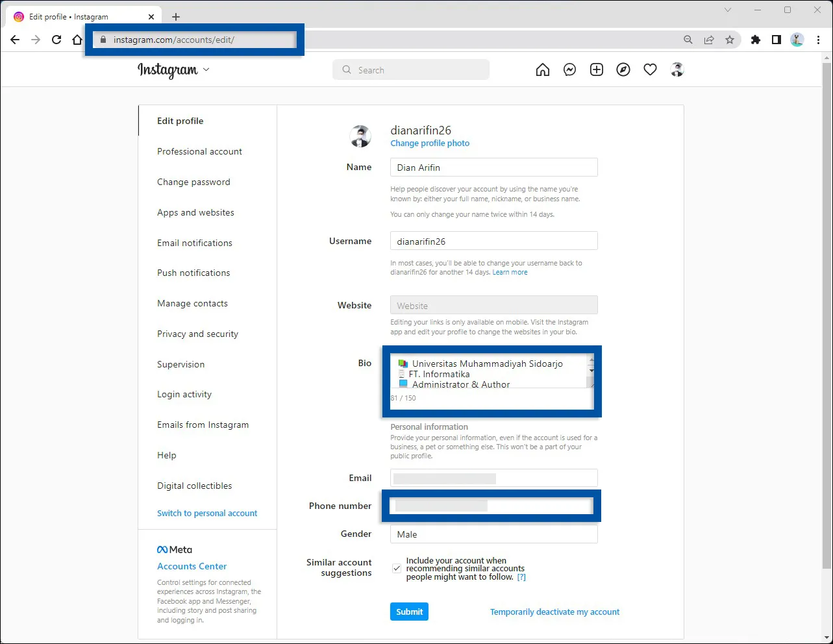Open the Gender dropdown showing Male

493,534
